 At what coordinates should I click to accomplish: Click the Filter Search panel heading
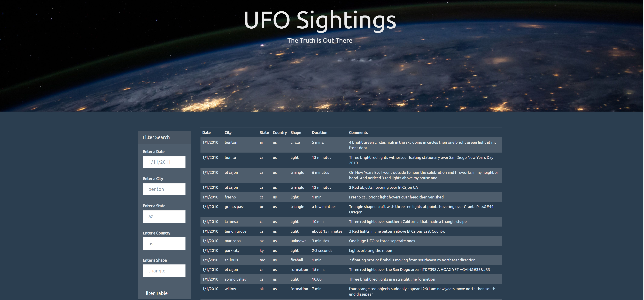[156, 137]
